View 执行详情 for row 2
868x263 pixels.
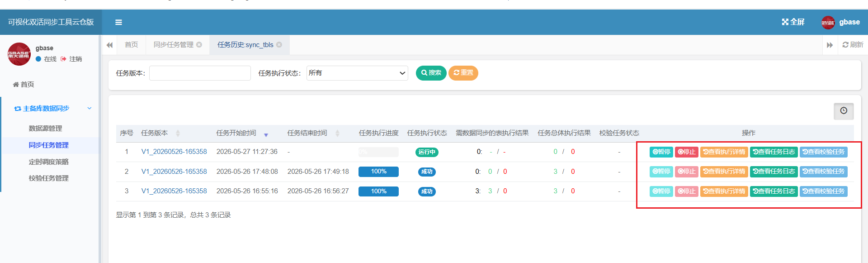(724, 172)
